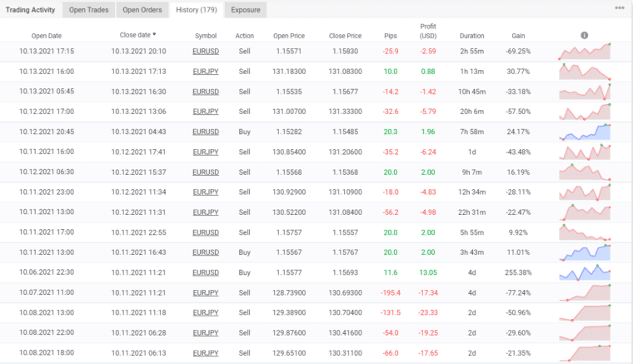Open EURUSD link for trade closed 10.13.2021 16:30

(x=206, y=92)
